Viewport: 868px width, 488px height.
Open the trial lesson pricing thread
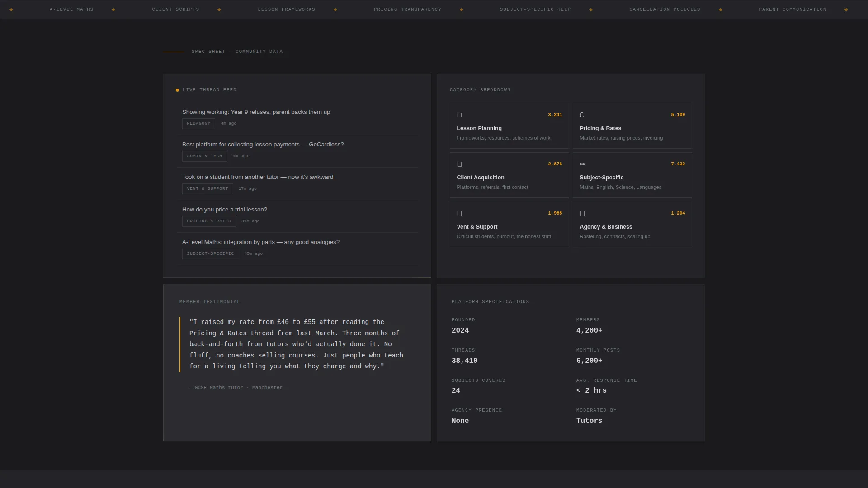click(x=225, y=210)
